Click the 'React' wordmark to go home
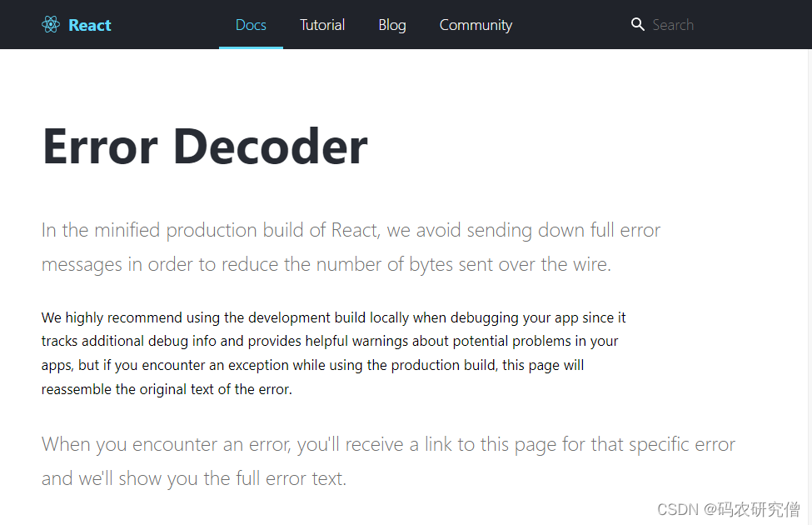Viewport: 812px width, 525px height. (x=88, y=25)
